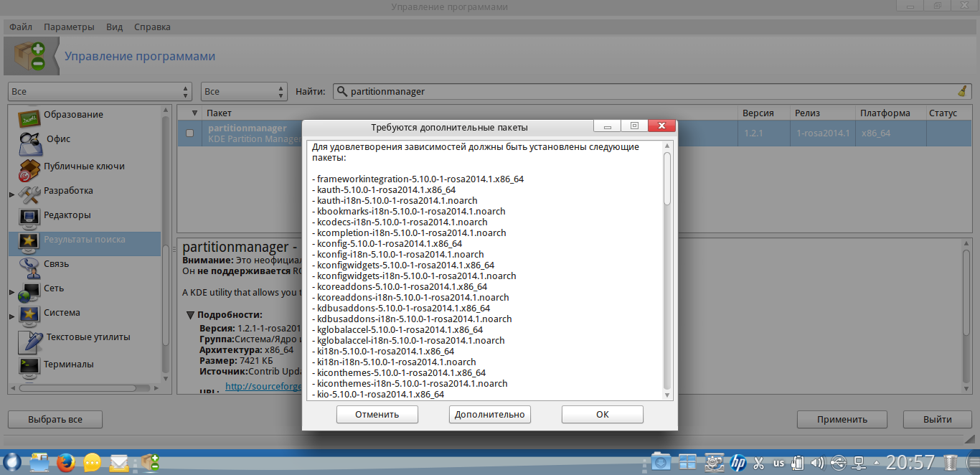Screen dimensions: 980x475
Task: Click the package manager taskbar entry
Action: (x=150, y=463)
